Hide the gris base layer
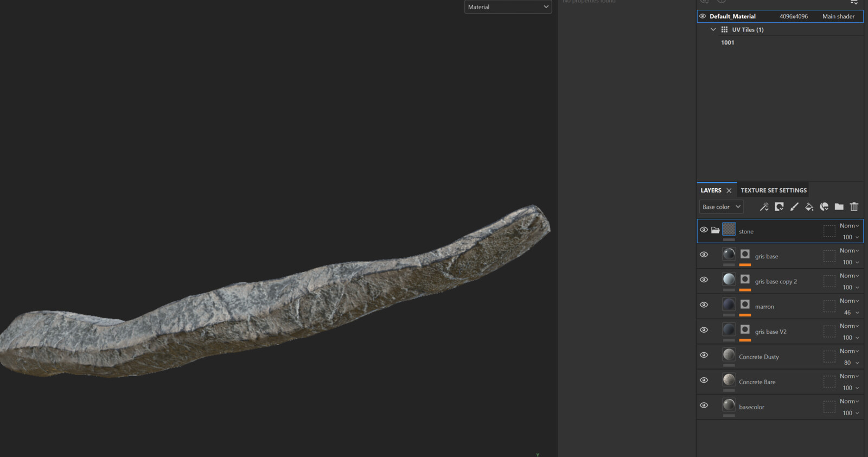 (x=704, y=255)
